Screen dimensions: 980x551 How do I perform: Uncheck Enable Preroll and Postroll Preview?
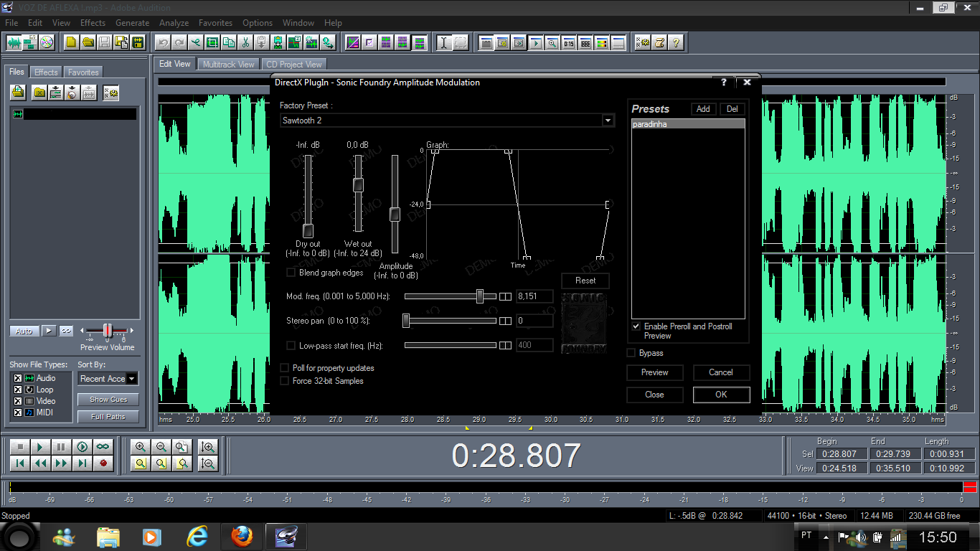[x=636, y=326]
